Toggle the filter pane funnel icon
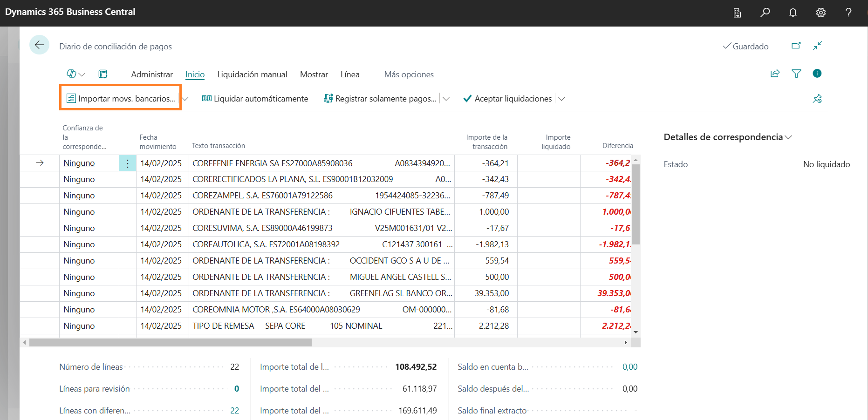 coord(796,74)
